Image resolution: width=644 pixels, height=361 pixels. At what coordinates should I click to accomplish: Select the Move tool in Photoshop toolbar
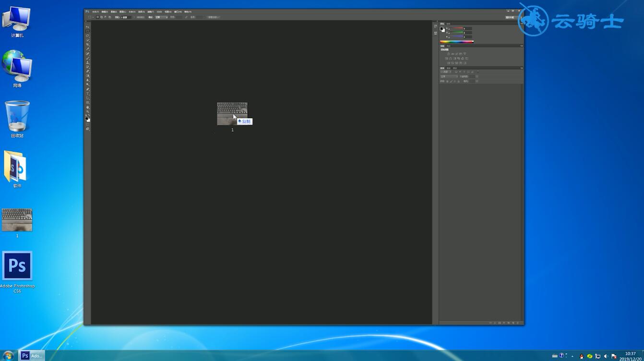click(88, 26)
